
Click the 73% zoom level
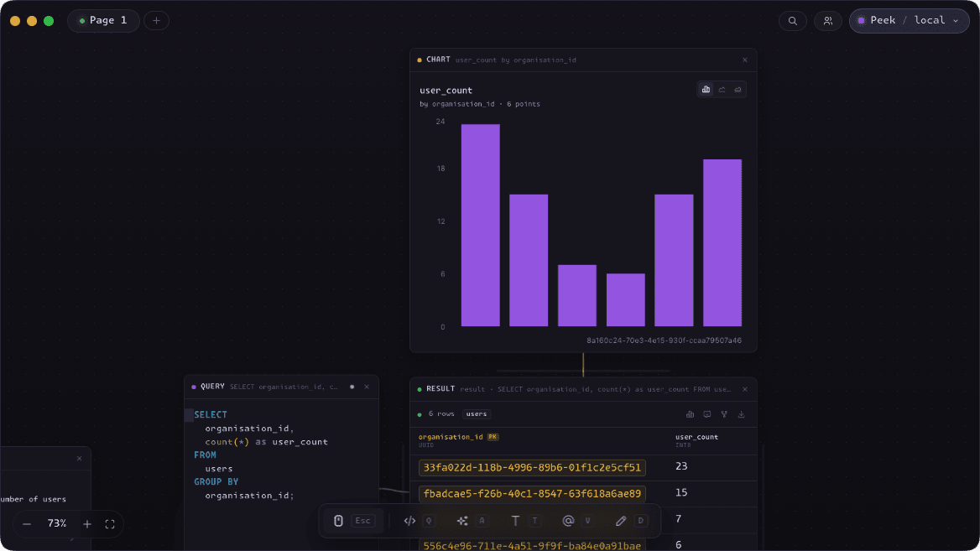pos(57,523)
